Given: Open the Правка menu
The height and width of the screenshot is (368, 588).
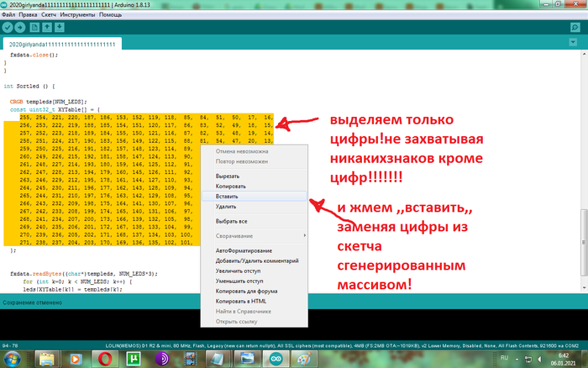Looking at the screenshot, I should pyautogui.click(x=28, y=14).
